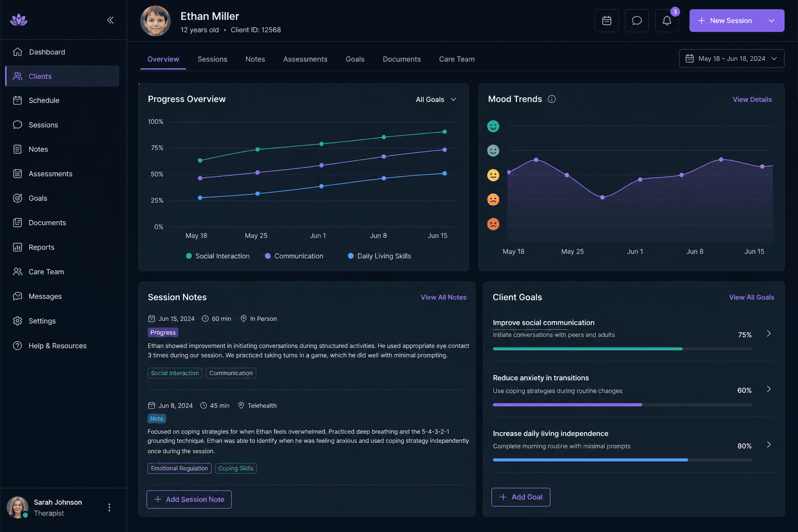This screenshot has width=798, height=532.
Task: Click the sad orange mood face
Action: pos(493,199)
